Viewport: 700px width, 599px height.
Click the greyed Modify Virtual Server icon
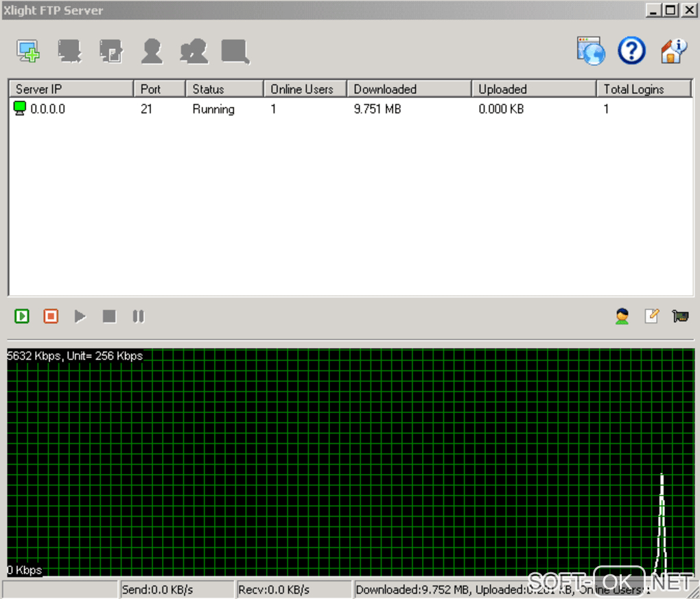(x=110, y=51)
